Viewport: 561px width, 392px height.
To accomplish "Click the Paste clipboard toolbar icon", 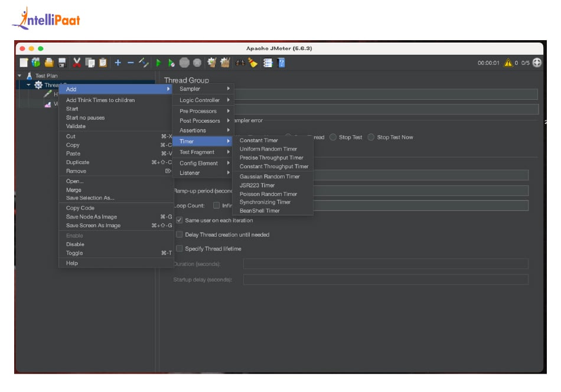I will (x=103, y=63).
